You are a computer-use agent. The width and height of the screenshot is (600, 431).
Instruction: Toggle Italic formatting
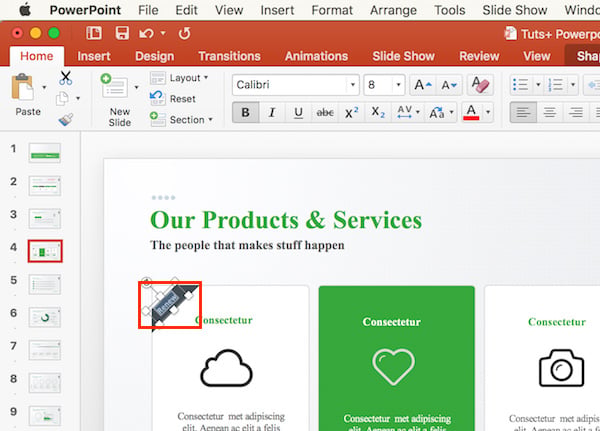[x=272, y=113]
